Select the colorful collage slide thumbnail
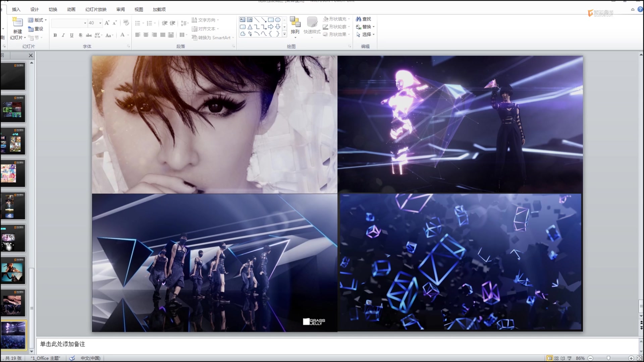The width and height of the screenshot is (644, 362). (13, 173)
